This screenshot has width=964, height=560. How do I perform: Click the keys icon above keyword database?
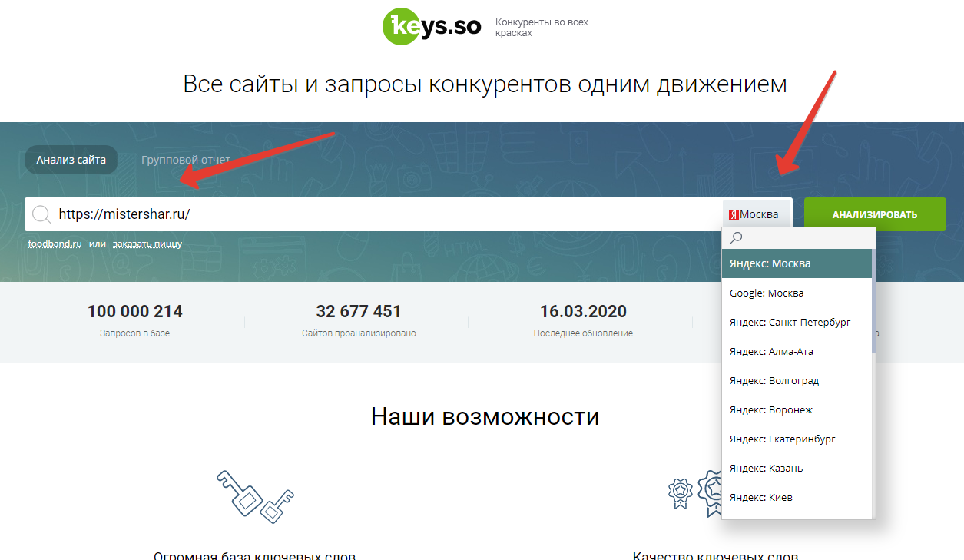tap(254, 495)
